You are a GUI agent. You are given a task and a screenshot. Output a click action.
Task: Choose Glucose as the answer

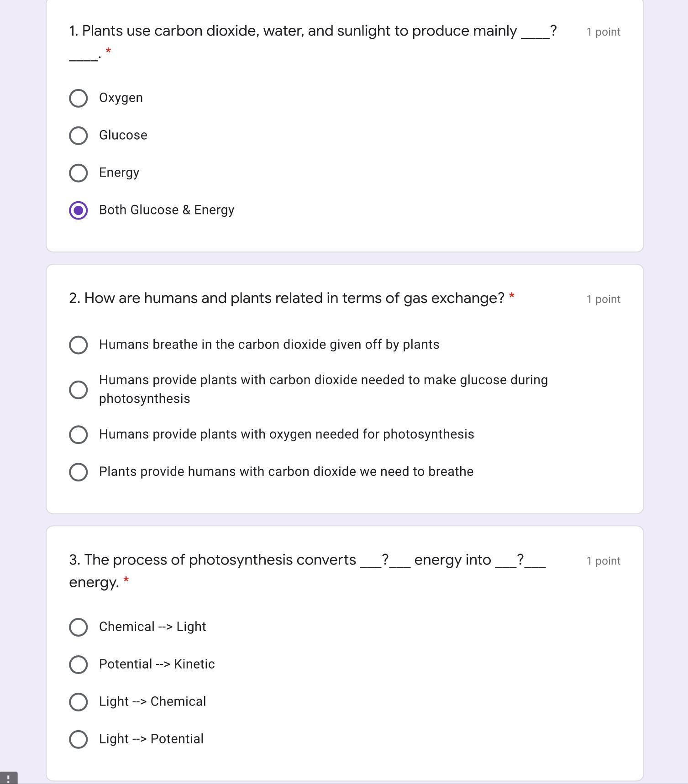pyautogui.click(x=78, y=136)
